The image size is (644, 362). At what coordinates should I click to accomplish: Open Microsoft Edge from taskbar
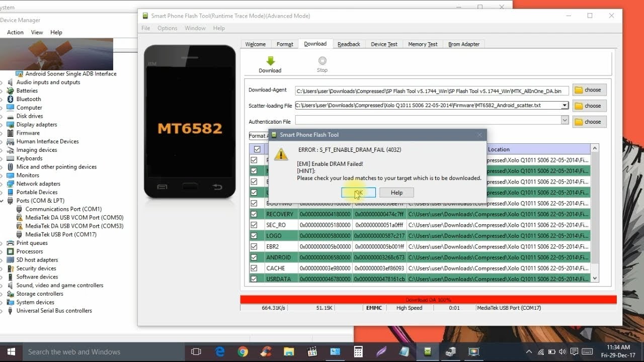point(220,352)
